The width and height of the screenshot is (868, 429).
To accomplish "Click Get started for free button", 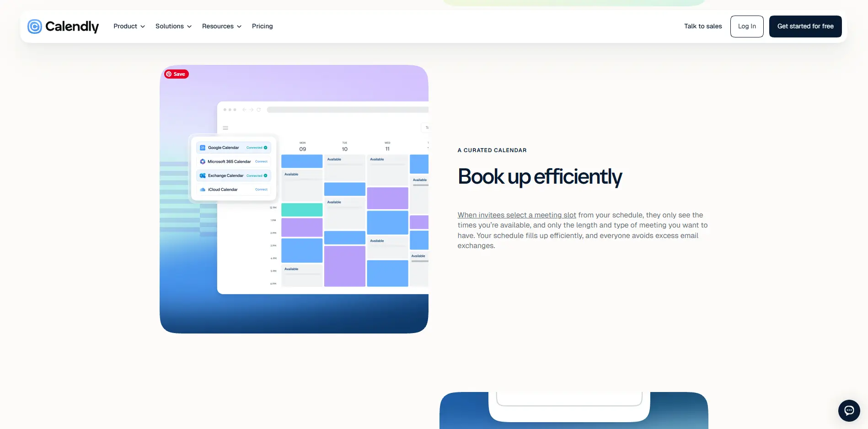I will (x=805, y=26).
